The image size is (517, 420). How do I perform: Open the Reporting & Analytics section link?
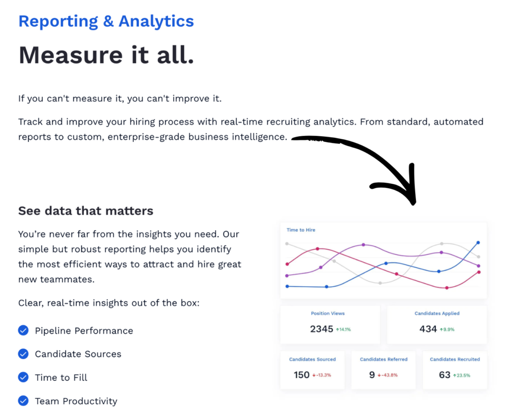coord(106,21)
